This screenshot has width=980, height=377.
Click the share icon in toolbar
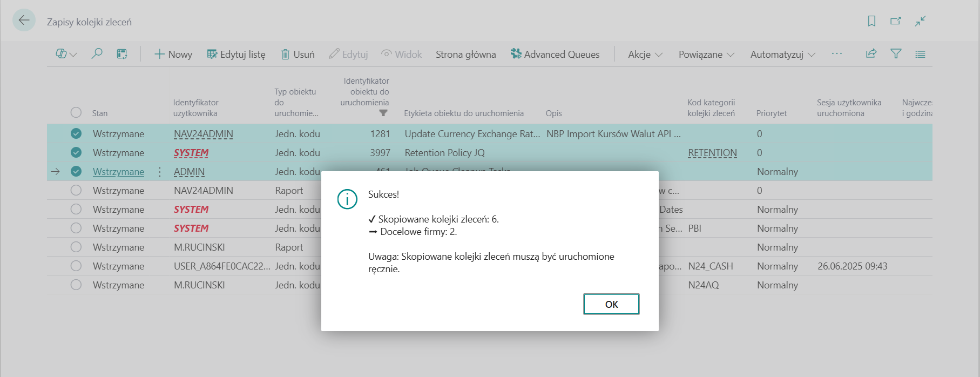tap(871, 54)
